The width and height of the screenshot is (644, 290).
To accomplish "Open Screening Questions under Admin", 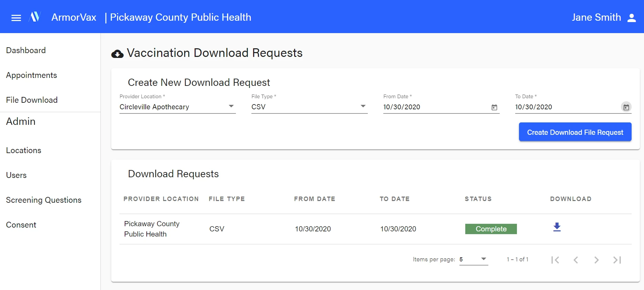I will [44, 200].
